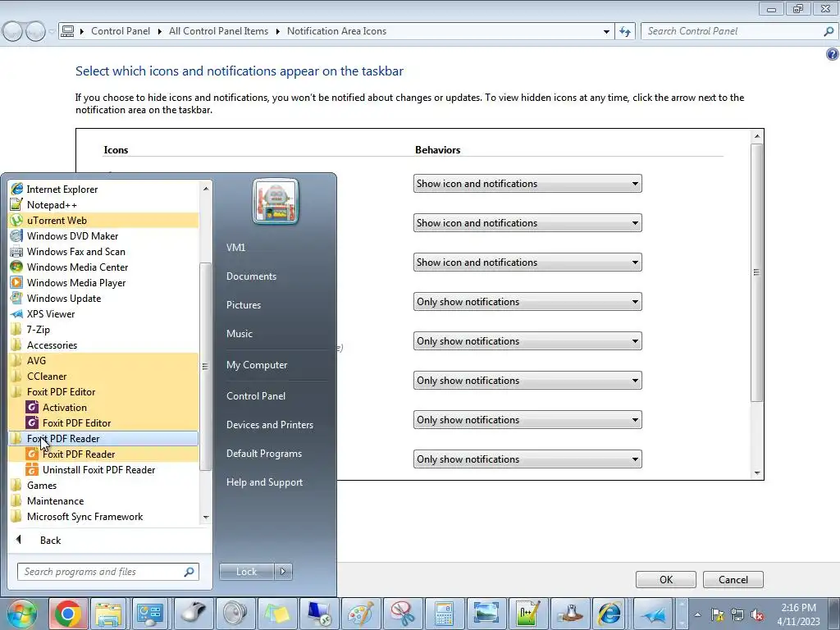840x630 pixels.
Task: Open the Calculator taskbar icon
Action: (x=444, y=614)
